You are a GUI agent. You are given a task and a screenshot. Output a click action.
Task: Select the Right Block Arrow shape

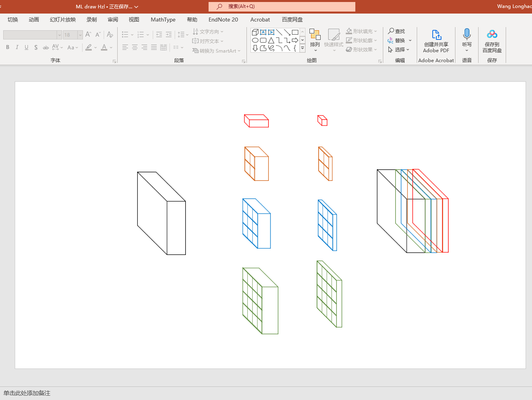(295, 40)
